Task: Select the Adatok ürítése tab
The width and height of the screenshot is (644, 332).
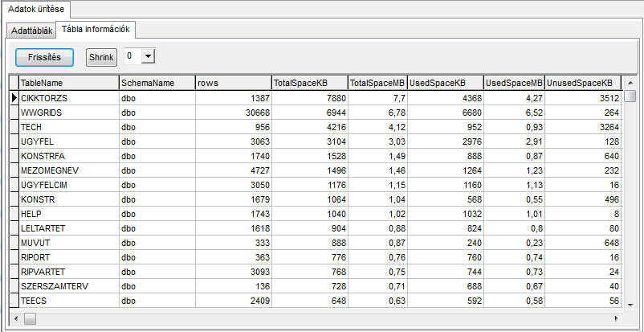Action: tap(36, 9)
